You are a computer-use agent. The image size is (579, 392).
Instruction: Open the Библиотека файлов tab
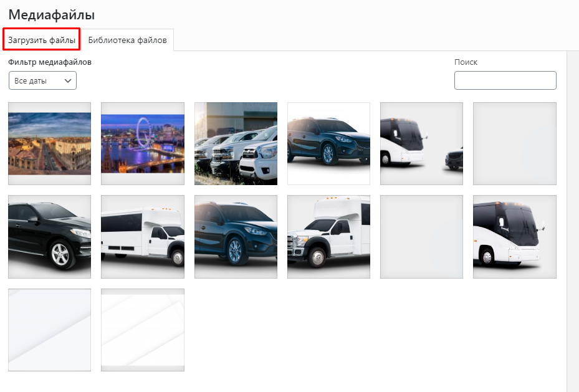(x=127, y=41)
